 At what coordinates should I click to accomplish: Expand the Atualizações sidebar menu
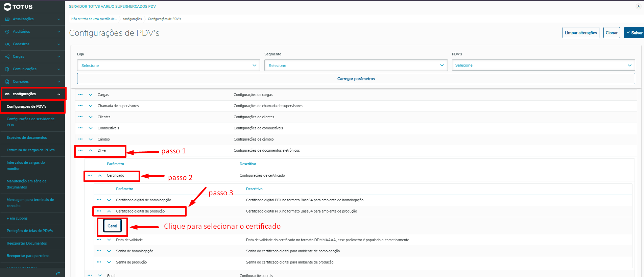tap(59, 19)
